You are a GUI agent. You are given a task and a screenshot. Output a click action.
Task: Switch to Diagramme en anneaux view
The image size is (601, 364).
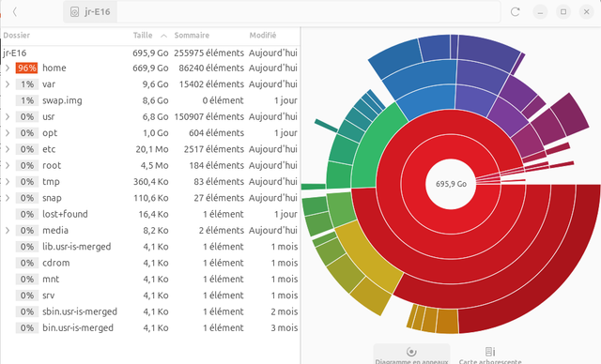411,355
